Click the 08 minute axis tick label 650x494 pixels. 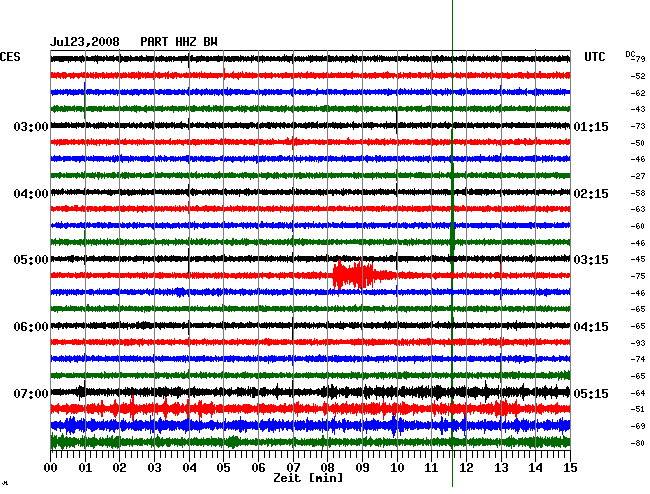click(x=328, y=468)
